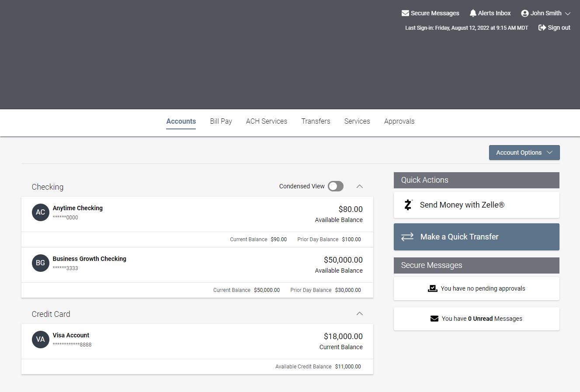Collapse the Checking accounts section
Screen dimensions: 580x392
[x=360, y=187]
